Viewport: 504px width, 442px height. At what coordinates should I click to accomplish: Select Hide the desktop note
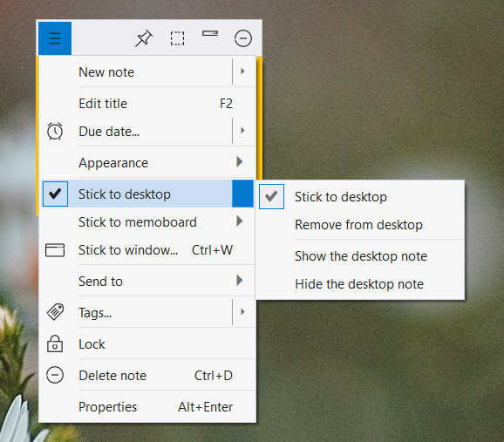(x=360, y=284)
